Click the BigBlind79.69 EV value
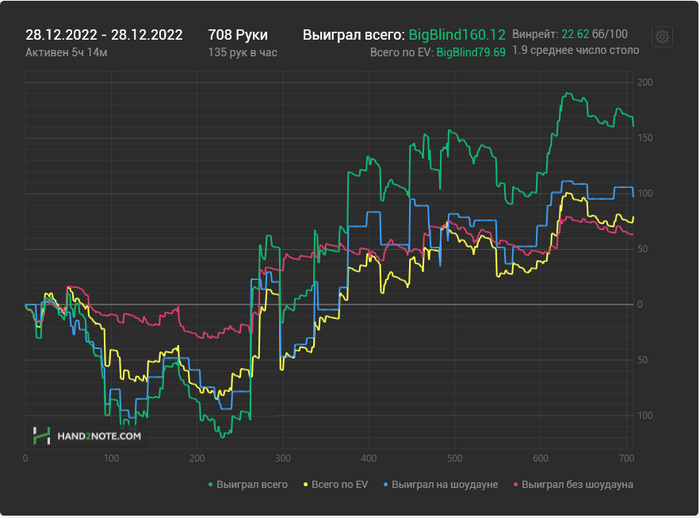 click(x=471, y=53)
